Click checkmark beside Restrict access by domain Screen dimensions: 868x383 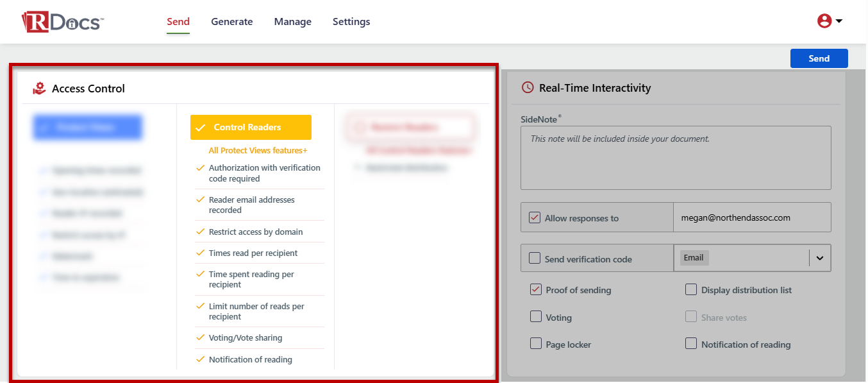(x=200, y=232)
